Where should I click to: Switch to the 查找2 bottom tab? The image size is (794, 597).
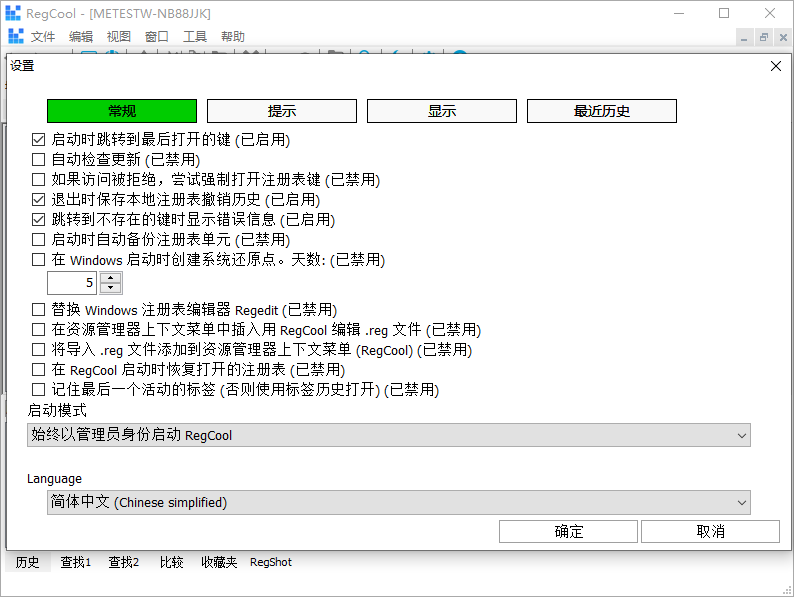[124, 562]
